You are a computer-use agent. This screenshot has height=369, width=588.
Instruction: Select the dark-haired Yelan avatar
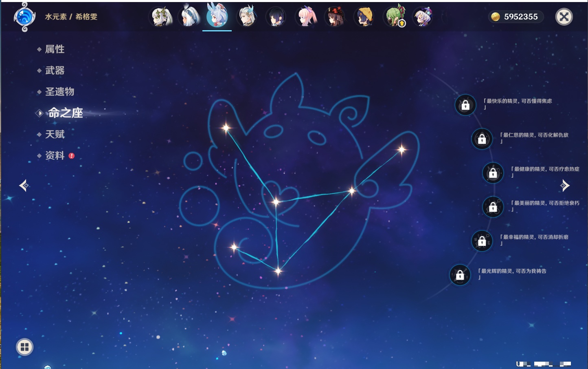276,17
